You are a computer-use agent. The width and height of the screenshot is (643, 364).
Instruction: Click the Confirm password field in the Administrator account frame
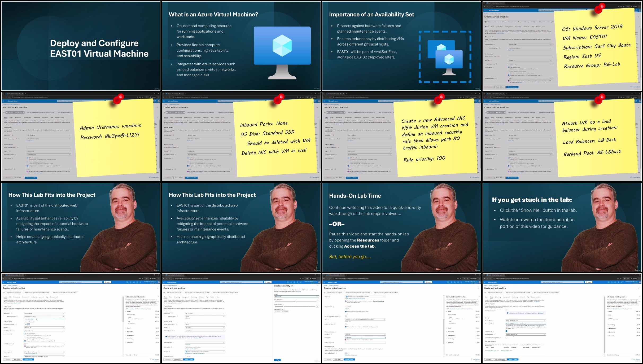tap(365, 343)
